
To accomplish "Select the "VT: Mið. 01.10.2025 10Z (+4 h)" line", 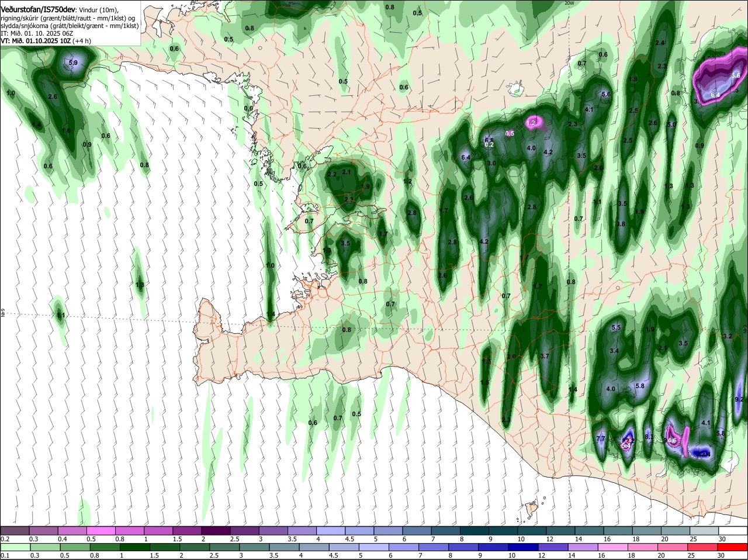I will pos(46,41).
